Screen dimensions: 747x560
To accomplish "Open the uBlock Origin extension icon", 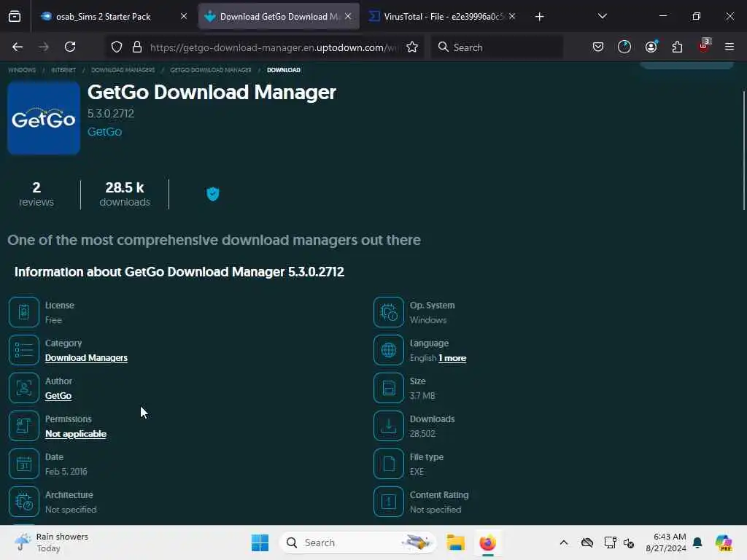I will click(x=704, y=46).
